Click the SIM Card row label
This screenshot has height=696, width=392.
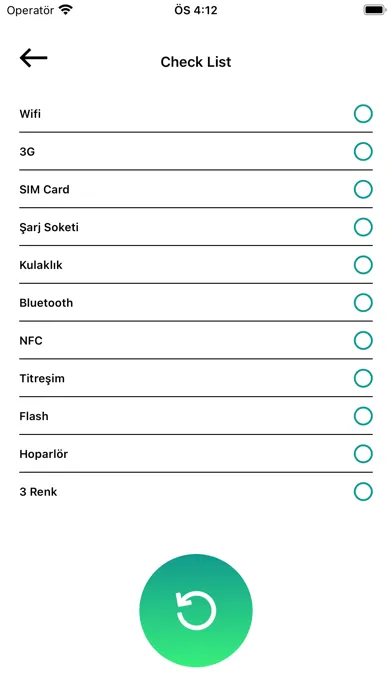tap(44, 190)
